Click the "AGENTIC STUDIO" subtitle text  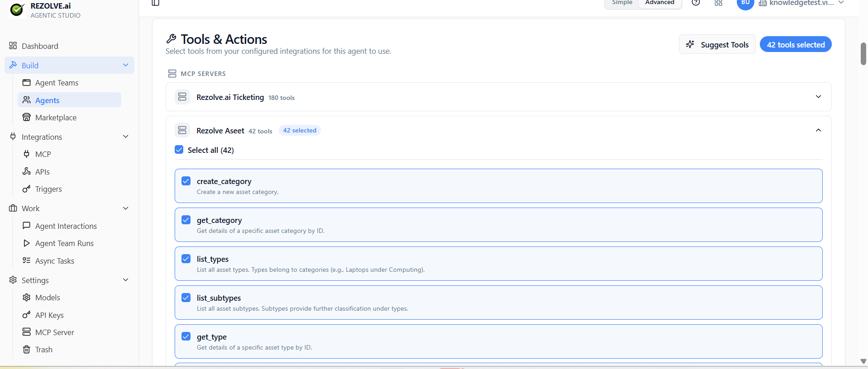(x=56, y=15)
